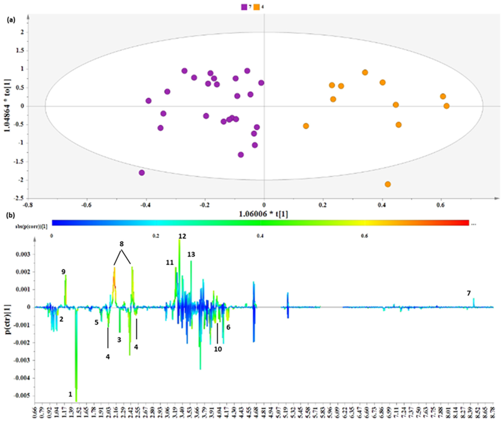Click peak label 9 above the left peak
This screenshot has height=423, width=504.
point(63,272)
